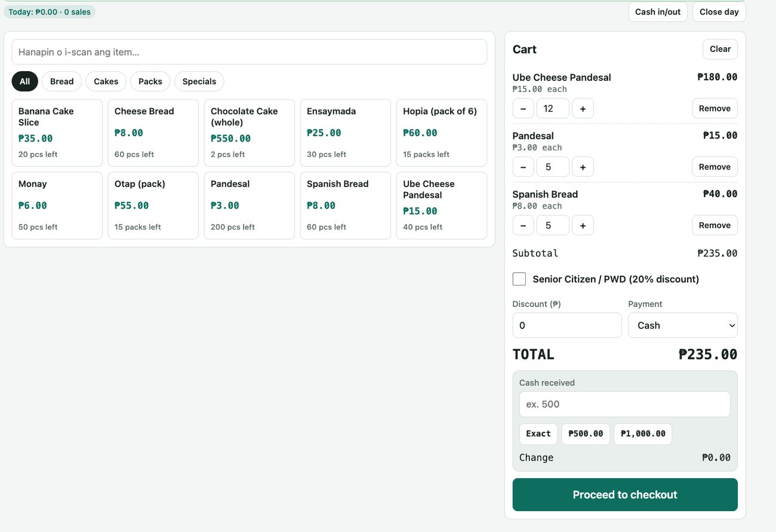Open the Cash in/out dialog

[x=658, y=12]
